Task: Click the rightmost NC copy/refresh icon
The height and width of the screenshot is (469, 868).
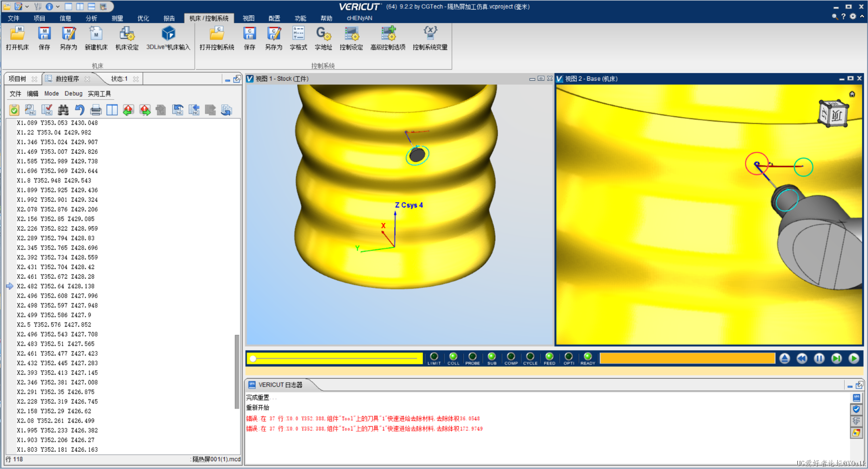Action: [x=226, y=110]
